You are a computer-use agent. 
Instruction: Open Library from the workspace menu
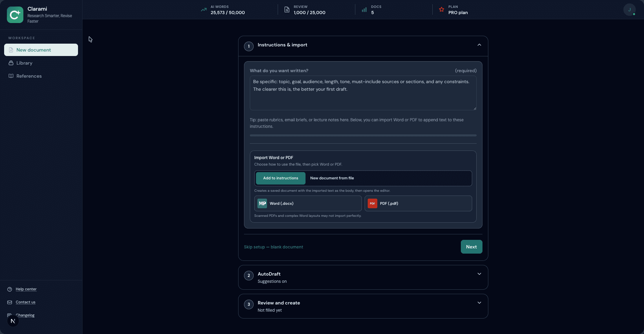[x=24, y=63]
